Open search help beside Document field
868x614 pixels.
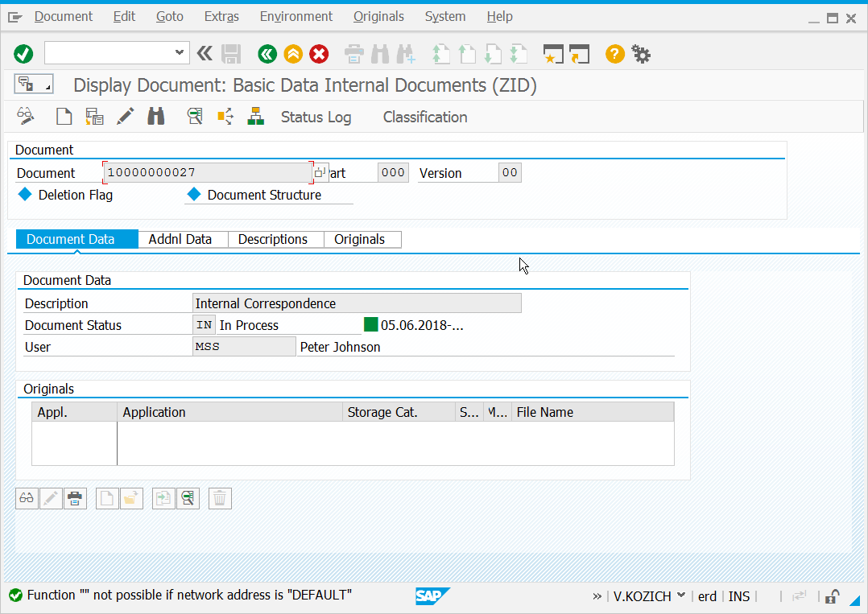tap(321, 172)
